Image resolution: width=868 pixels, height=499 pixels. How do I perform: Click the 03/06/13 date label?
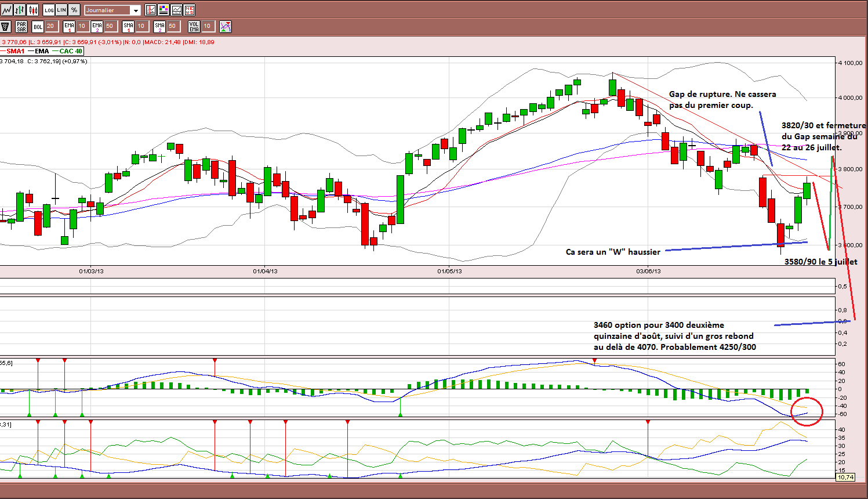click(x=648, y=271)
